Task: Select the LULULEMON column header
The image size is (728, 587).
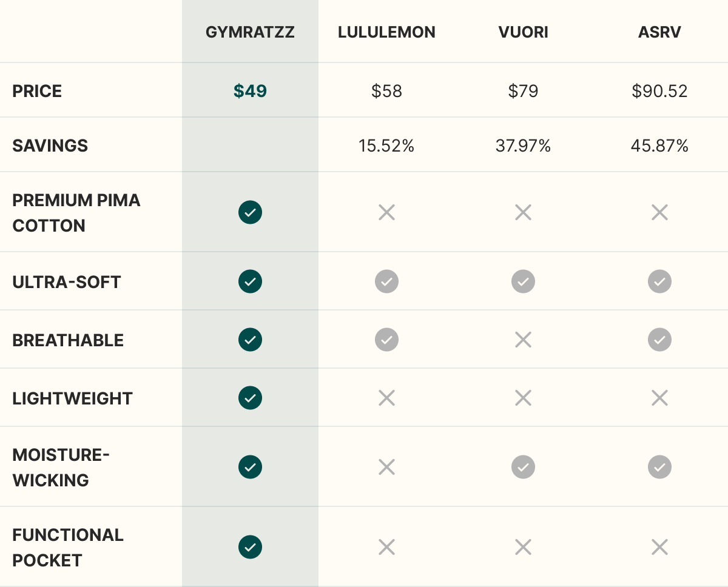Action: (386, 32)
